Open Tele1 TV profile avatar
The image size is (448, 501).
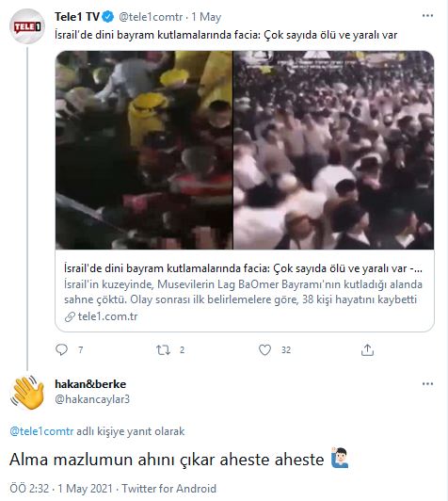[x=27, y=26]
